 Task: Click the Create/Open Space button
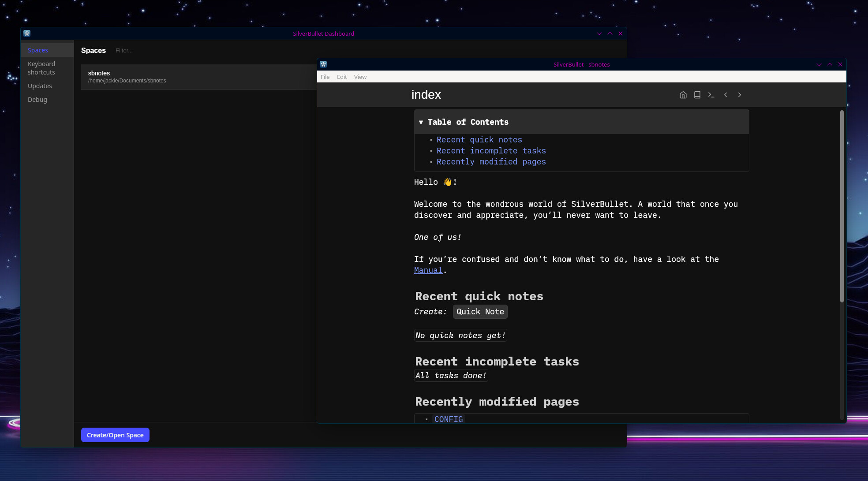pyautogui.click(x=115, y=435)
